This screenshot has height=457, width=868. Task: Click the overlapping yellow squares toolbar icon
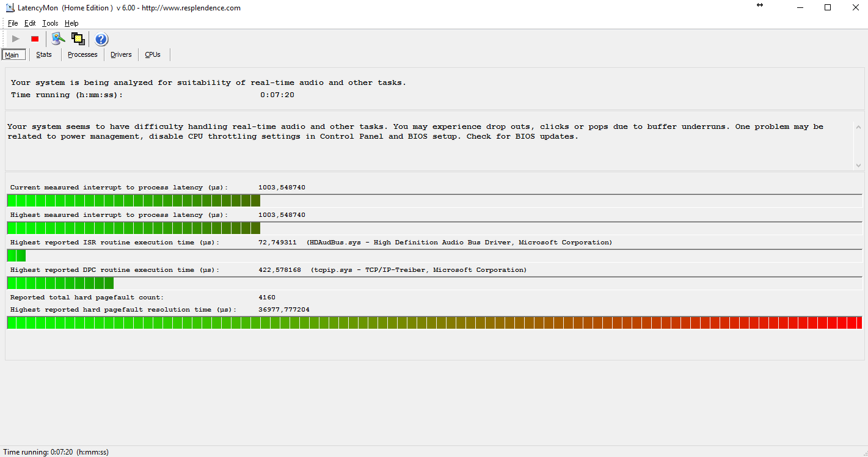pyautogui.click(x=78, y=39)
